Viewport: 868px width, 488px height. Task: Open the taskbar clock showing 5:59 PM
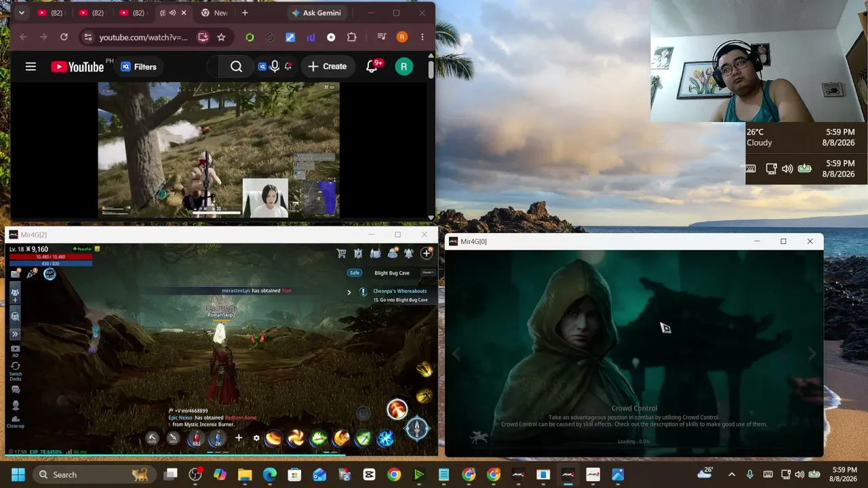click(x=844, y=474)
